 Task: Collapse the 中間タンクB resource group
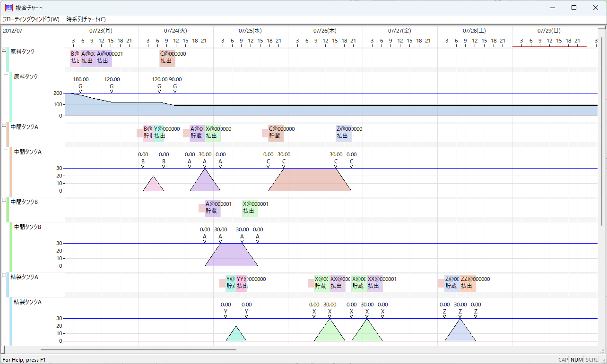(x=4, y=200)
